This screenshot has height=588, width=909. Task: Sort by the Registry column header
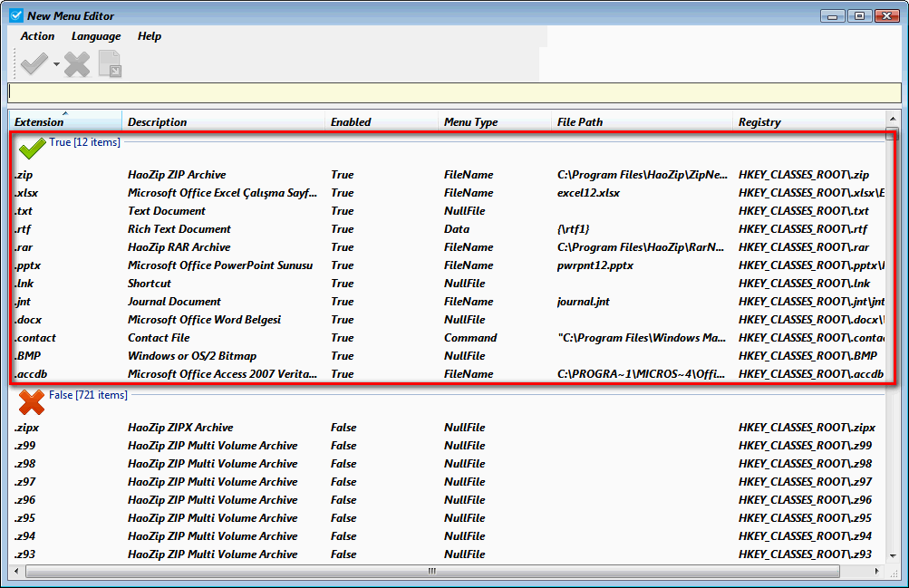tap(808, 121)
